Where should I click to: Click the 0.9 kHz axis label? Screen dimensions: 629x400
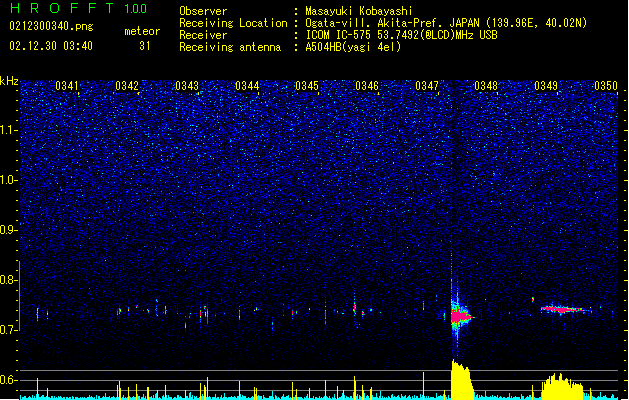point(9,230)
